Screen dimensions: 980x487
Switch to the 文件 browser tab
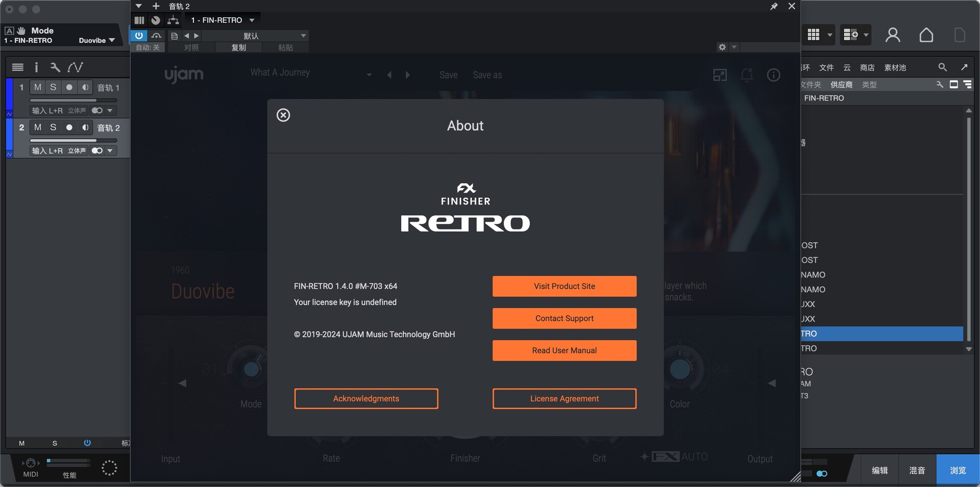[826, 67]
